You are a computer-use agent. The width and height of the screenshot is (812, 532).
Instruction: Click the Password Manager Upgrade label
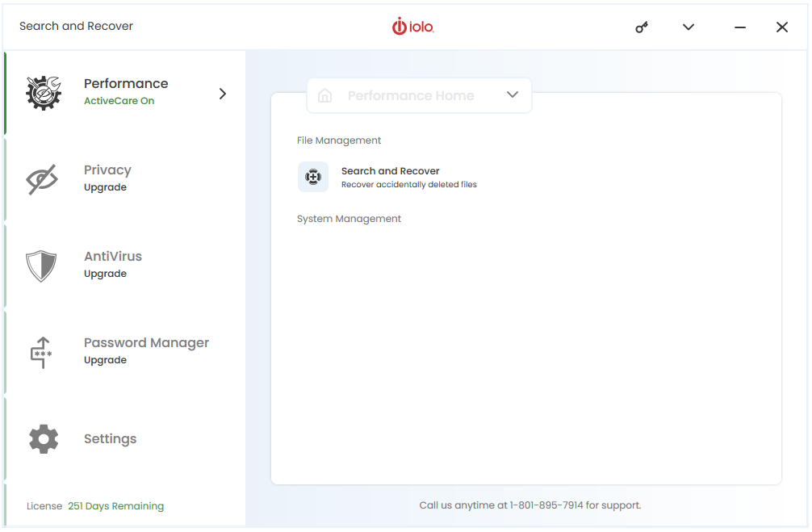click(105, 360)
